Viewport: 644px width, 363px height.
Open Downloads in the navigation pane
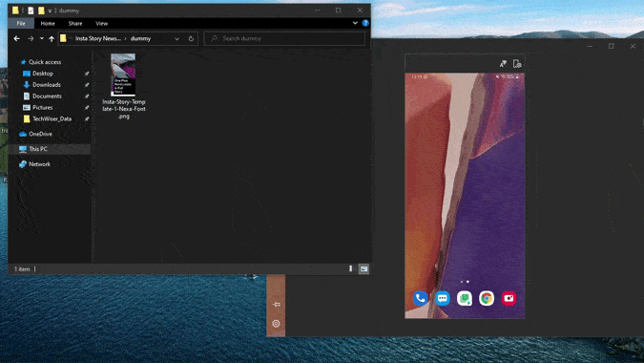click(x=47, y=85)
